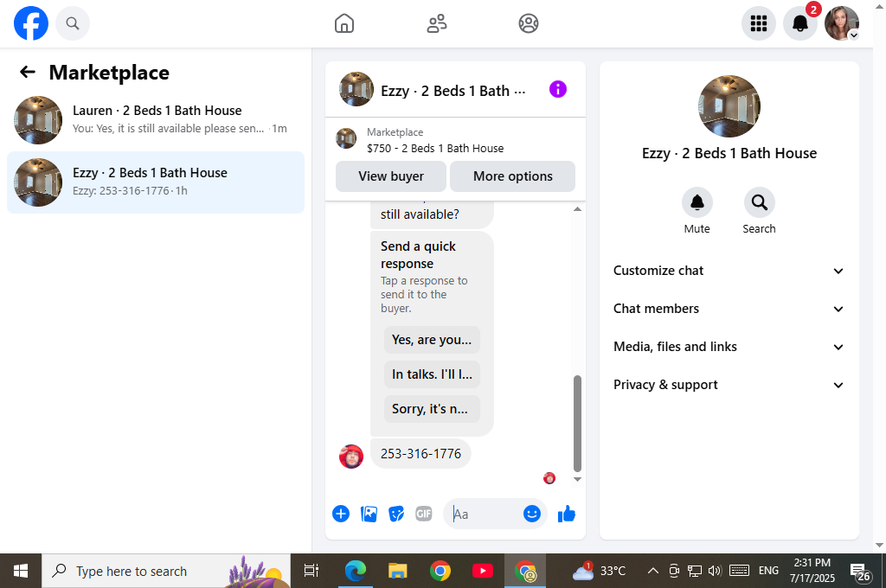The width and height of the screenshot is (886, 588).
Task: Open more actions plus icon
Action: click(x=341, y=514)
